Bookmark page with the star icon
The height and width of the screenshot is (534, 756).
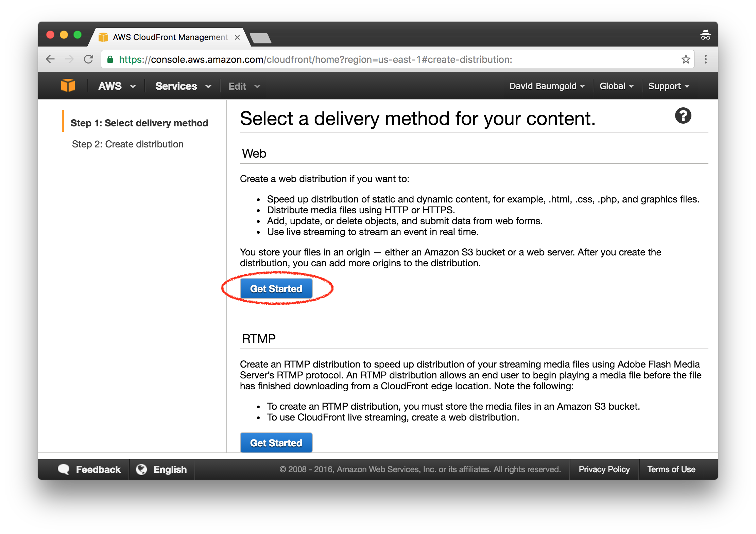pyautogui.click(x=686, y=59)
